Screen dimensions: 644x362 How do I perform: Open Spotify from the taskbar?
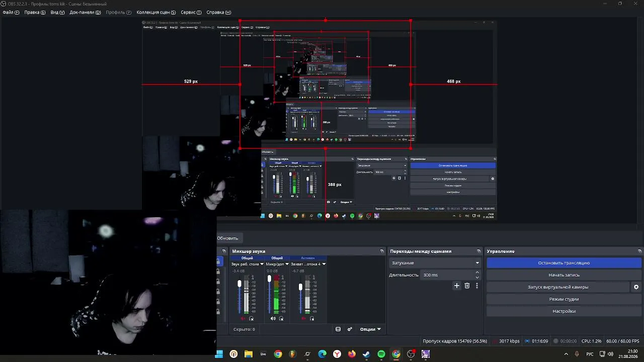(381, 354)
